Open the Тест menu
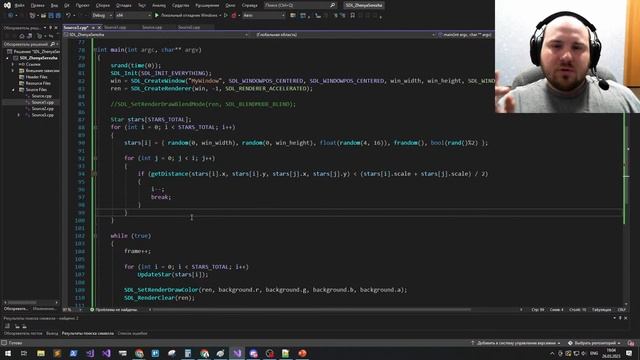Screen dimensions: 640x360 pyautogui.click(x=142, y=6)
